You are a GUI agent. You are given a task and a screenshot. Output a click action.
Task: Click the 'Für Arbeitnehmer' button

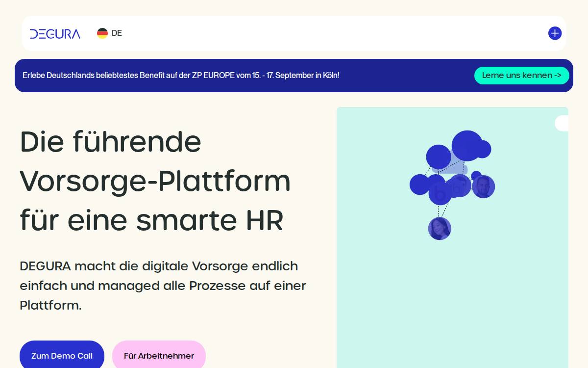click(x=159, y=356)
